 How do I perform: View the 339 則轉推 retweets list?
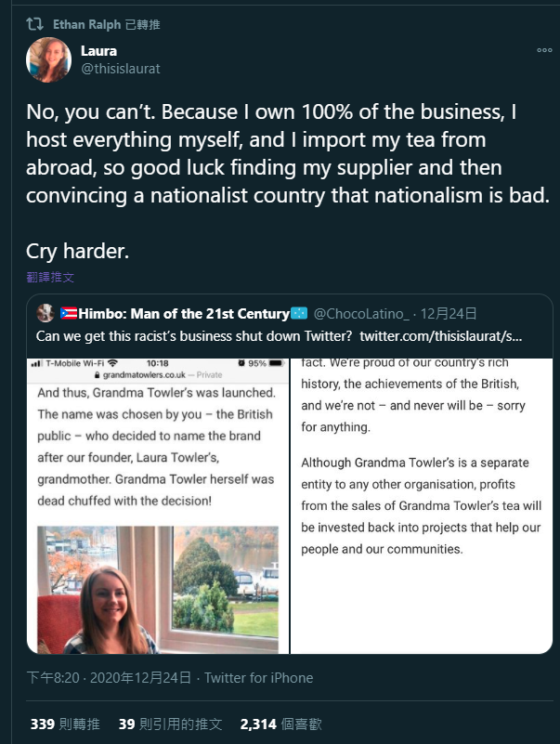[x=65, y=724]
